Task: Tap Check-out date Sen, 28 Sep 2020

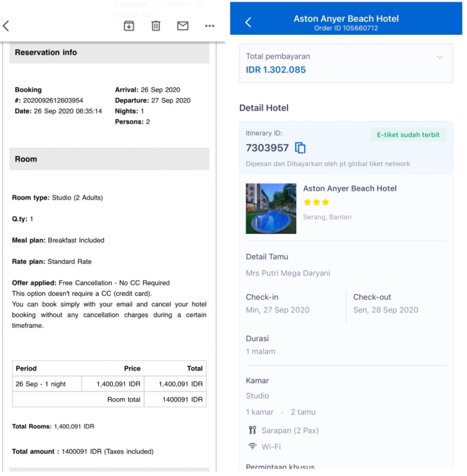Action: 385,310
